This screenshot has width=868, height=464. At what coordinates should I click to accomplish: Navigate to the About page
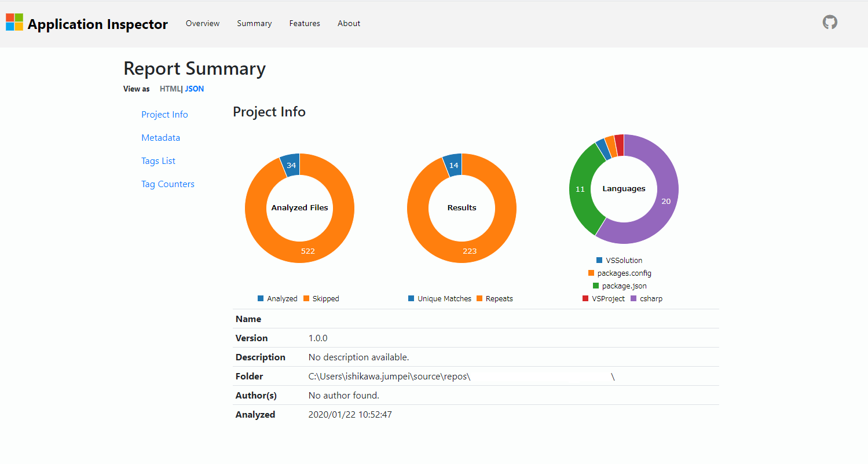(349, 24)
